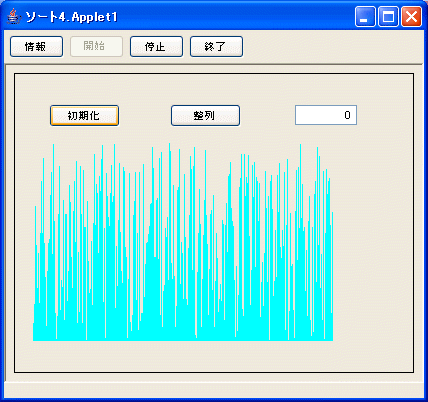Select the leftmost cyan bar in the chart
This screenshot has height=402, width=428.
[x=34, y=332]
